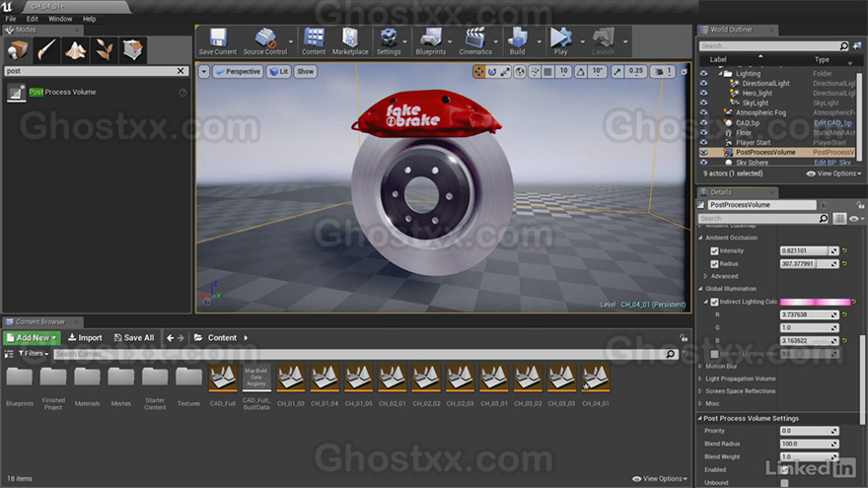
Task: Open the Blueprints toolbar icon
Action: [x=431, y=41]
